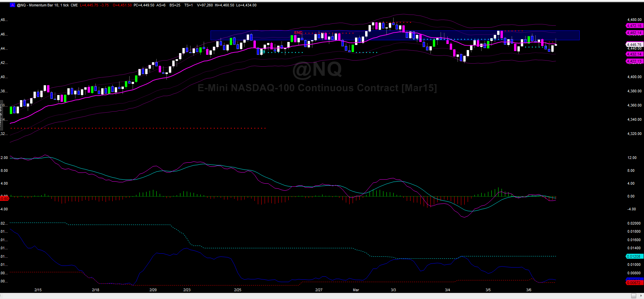Click the 2/27 date label
This screenshot has width=644, height=299.
(x=319, y=290)
